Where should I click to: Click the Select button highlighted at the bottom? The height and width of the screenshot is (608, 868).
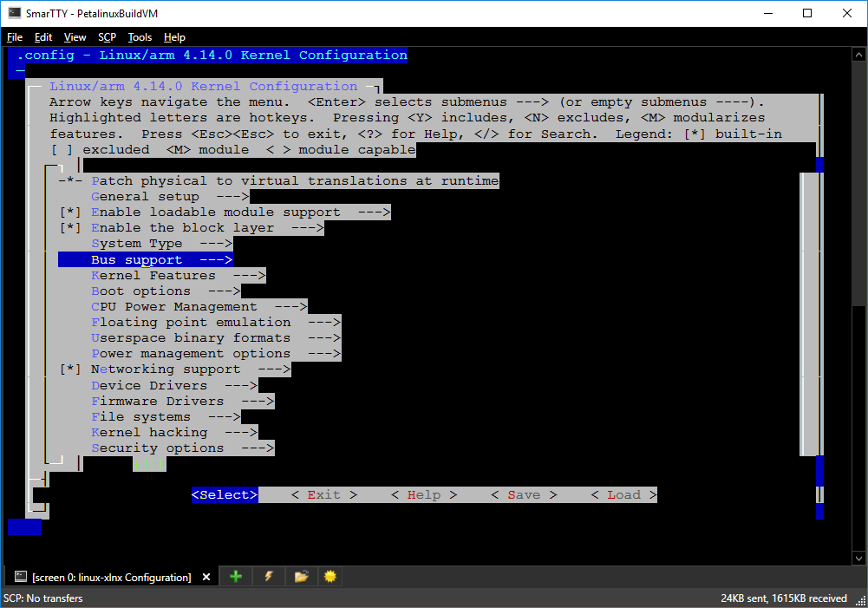pos(225,494)
